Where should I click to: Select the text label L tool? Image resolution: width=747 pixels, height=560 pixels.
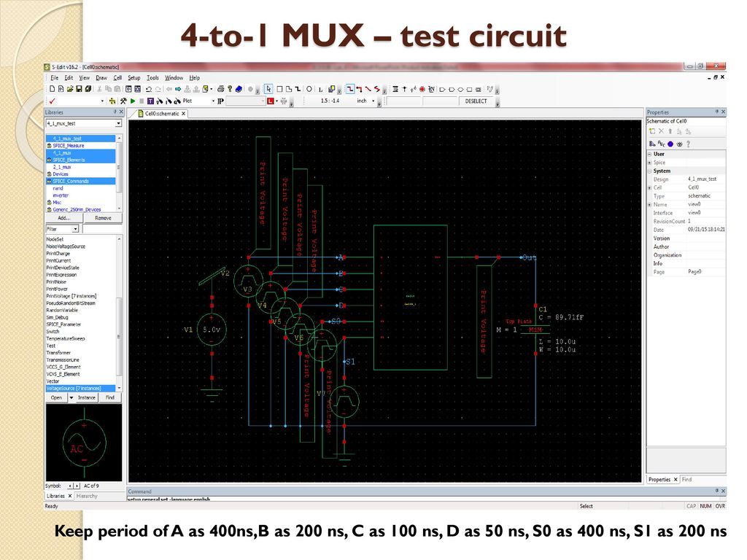(321, 89)
